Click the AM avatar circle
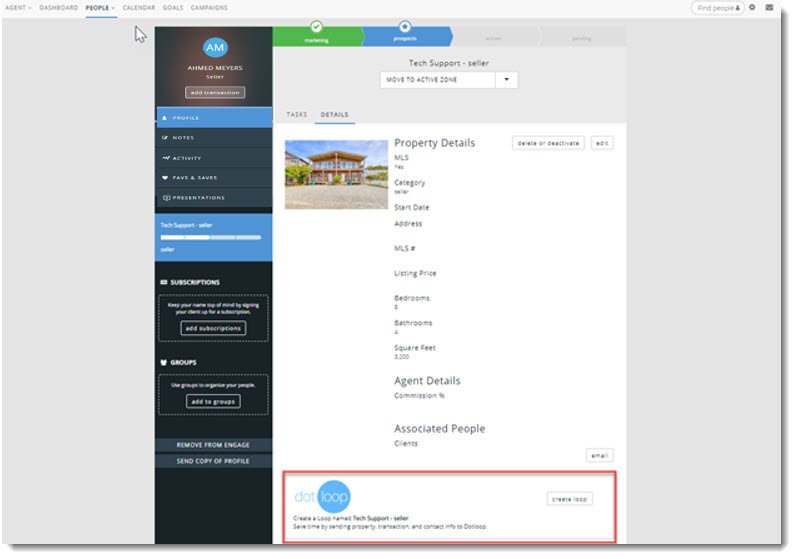Image resolution: width=796 pixels, height=559 pixels. click(217, 48)
